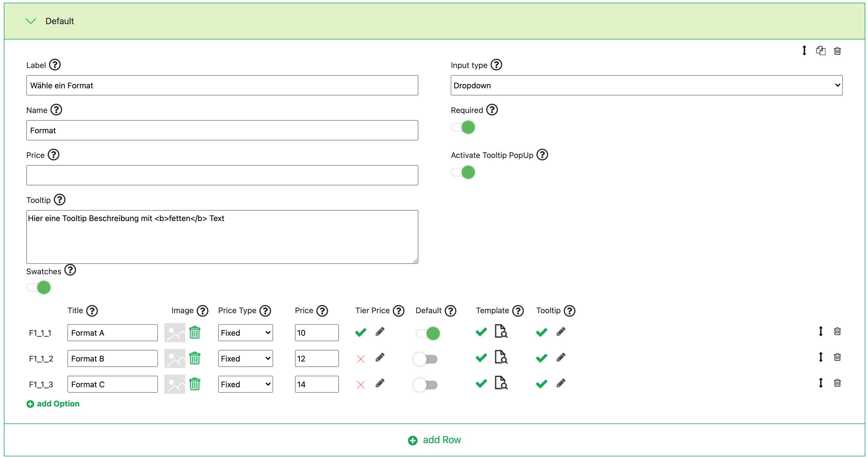
Task: Edit tooltip pencil for Format C
Action: tap(561, 383)
